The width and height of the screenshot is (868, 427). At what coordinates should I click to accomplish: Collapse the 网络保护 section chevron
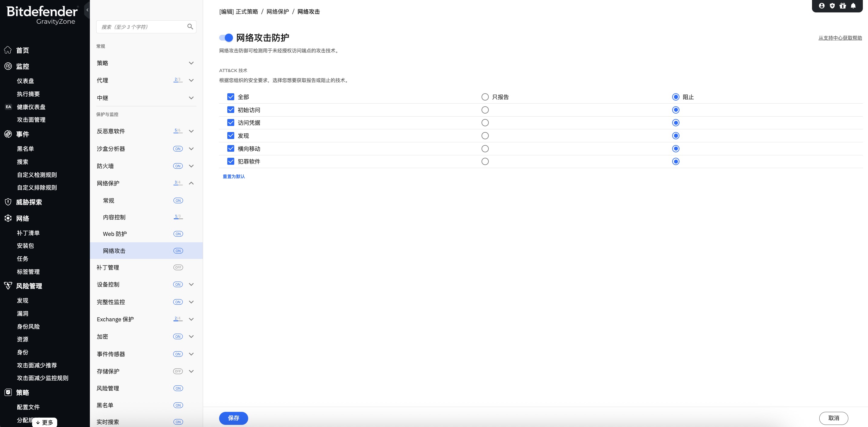pos(191,183)
